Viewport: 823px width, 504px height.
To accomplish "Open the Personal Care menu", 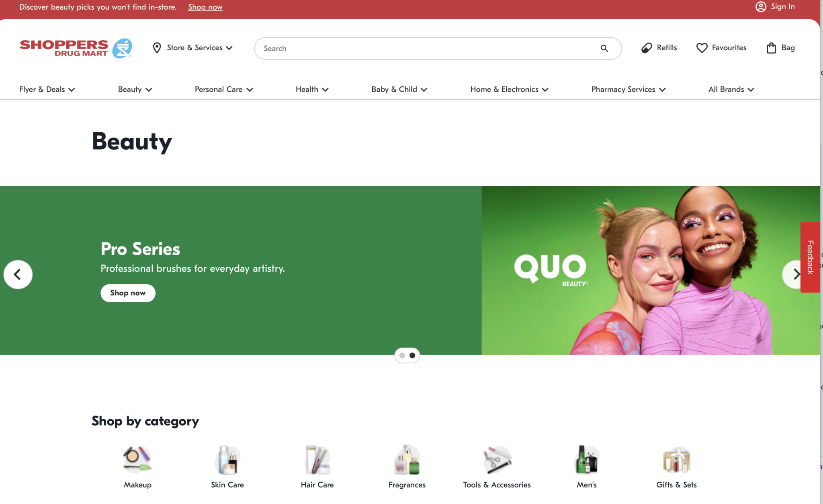I will [x=224, y=89].
